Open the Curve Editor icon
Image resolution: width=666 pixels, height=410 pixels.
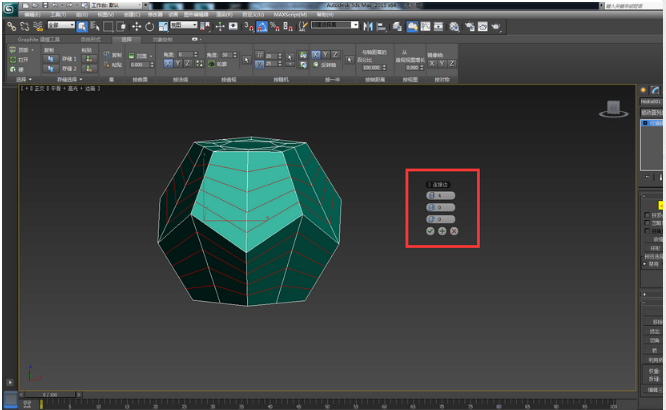tap(426, 27)
